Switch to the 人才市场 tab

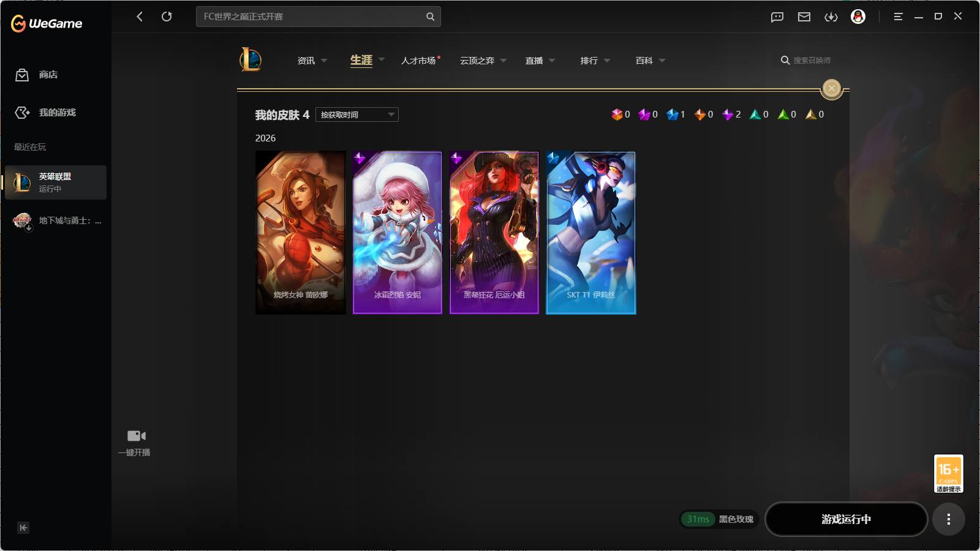coord(419,61)
